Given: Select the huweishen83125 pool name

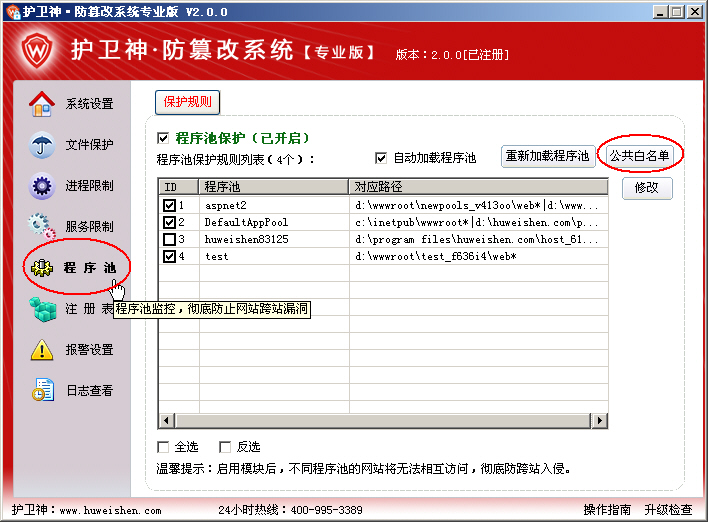Looking at the screenshot, I should coord(247,239).
